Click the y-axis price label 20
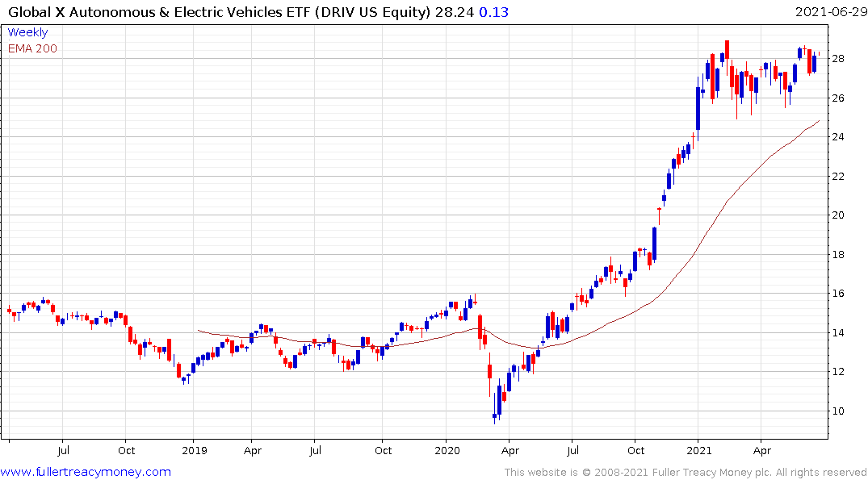The height and width of the screenshot is (484, 868). [838, 215]
